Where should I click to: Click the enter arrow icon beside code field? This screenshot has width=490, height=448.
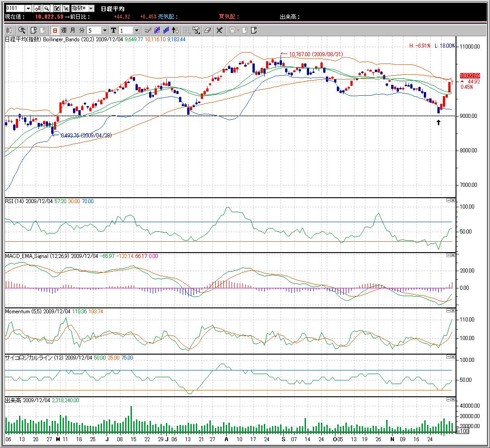[37, 9]
